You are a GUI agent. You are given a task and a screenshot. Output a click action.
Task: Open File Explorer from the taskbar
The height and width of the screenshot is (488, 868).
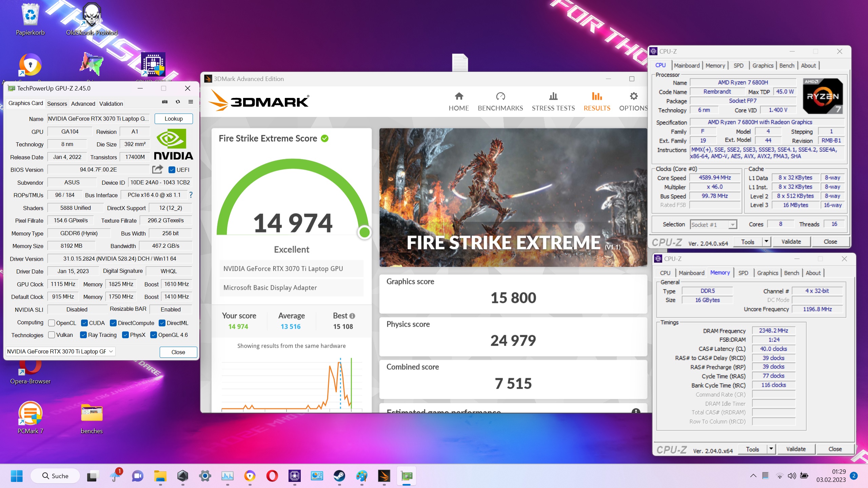click(x=160, y=476)
